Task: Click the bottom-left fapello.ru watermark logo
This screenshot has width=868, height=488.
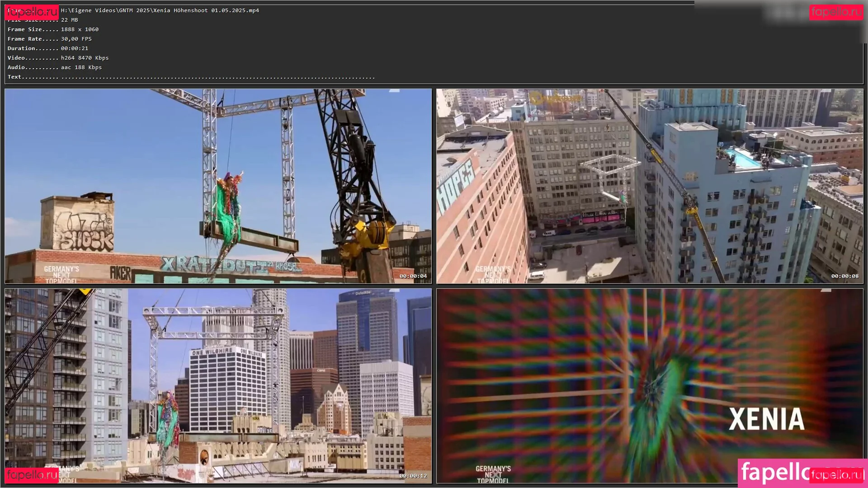Action: 32,475
